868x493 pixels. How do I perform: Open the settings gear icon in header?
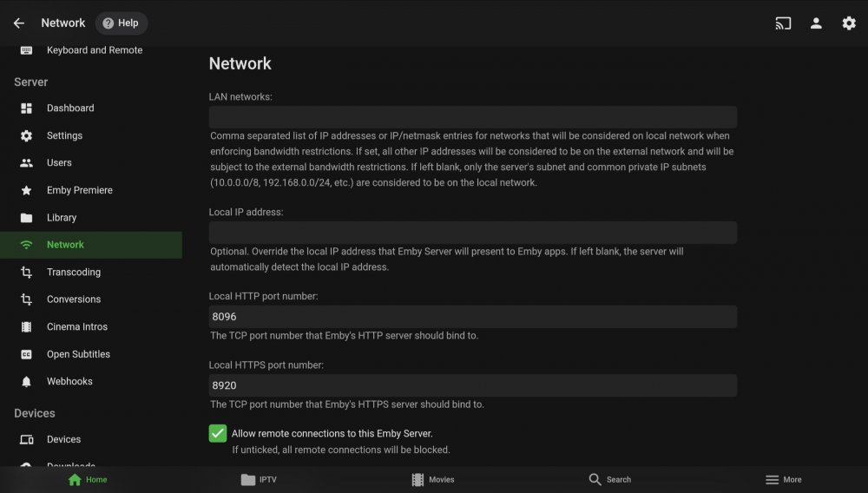849,23
